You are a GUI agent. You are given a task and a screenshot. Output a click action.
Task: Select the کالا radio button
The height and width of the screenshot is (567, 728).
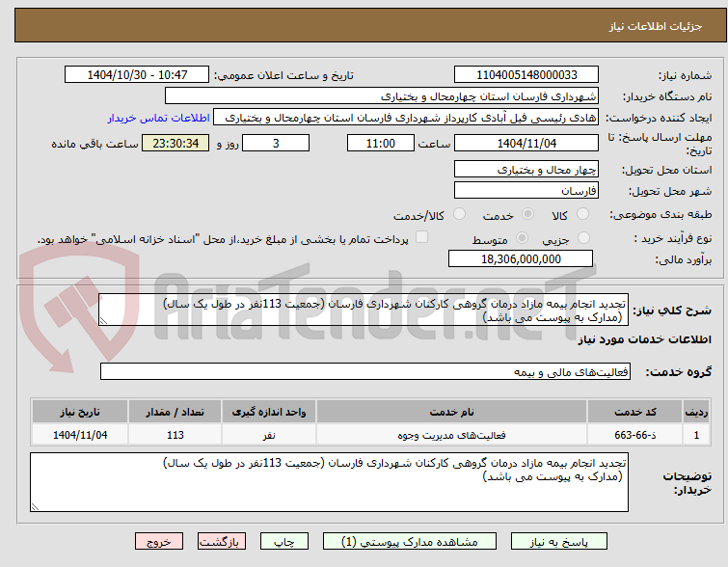tap(582, 214)
